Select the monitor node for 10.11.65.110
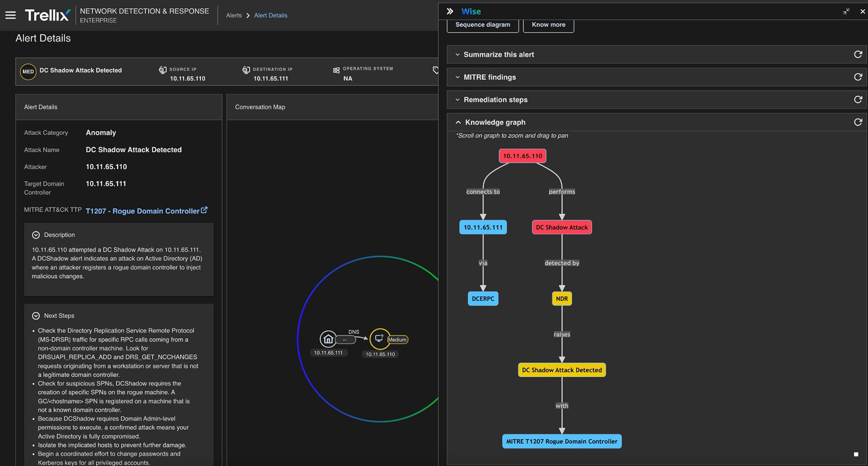 [x=380, y=339]
